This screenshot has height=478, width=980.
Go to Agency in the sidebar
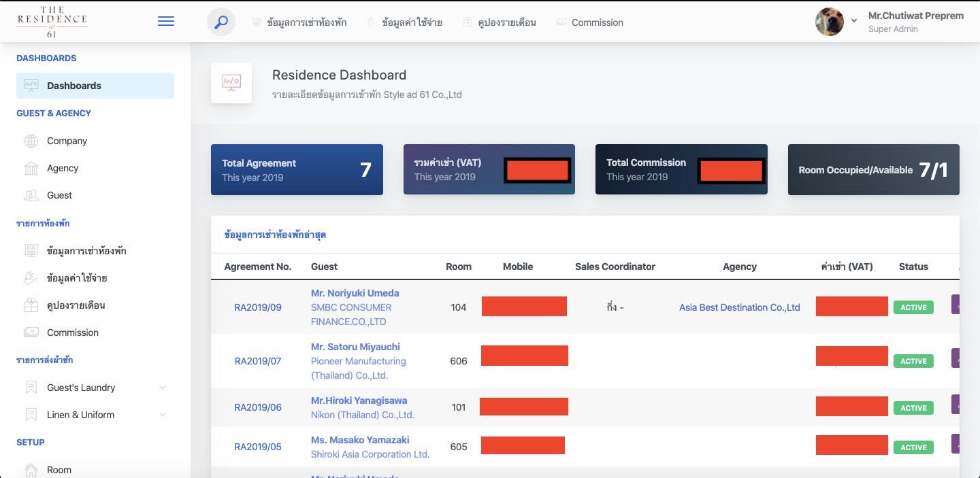click(x=63, y=168)
